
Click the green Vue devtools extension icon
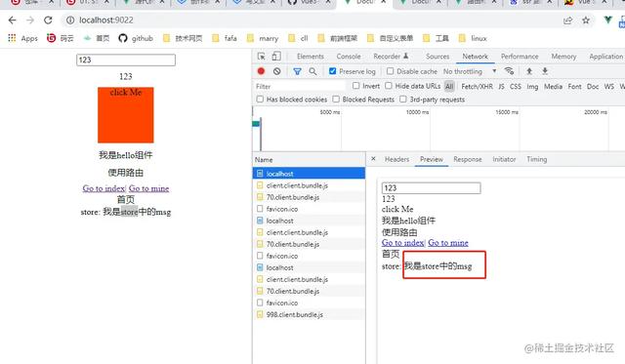(607, 20)
